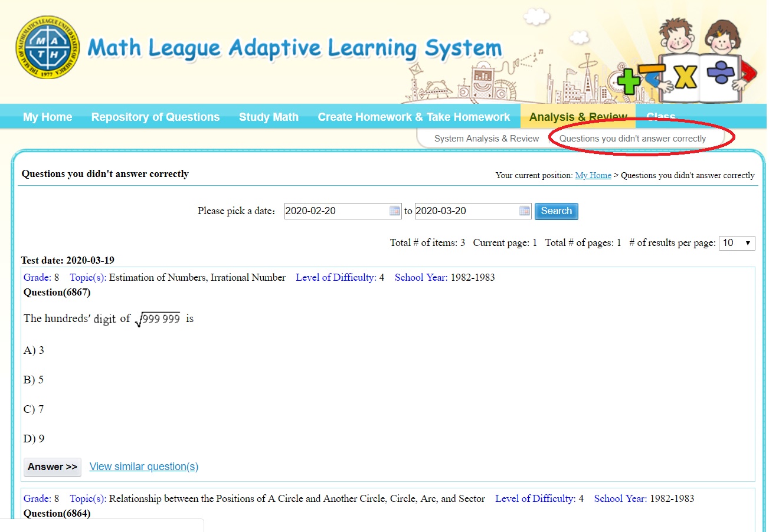The image size is (769, 532).
Task: Click Test date: 2020-03-19 text
Action: pos(68,260)
